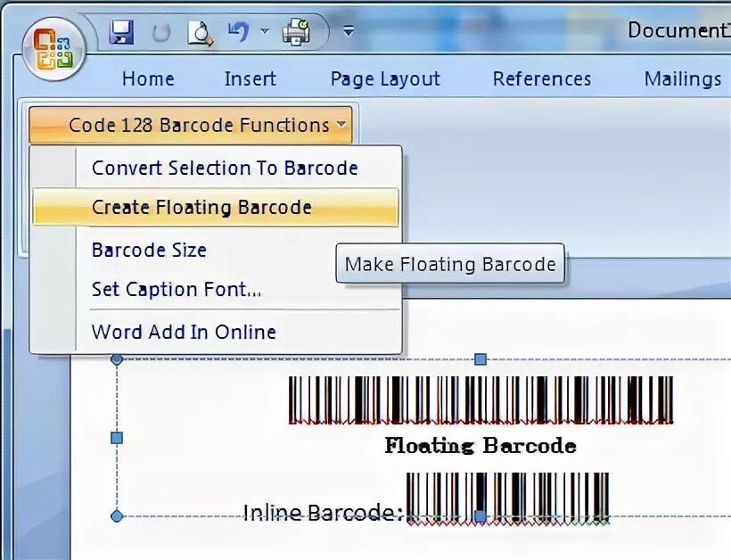Collapse Code 128 Barcode Functions dropdown
This screenshot has width=731, height=560.
click(191, 125)
